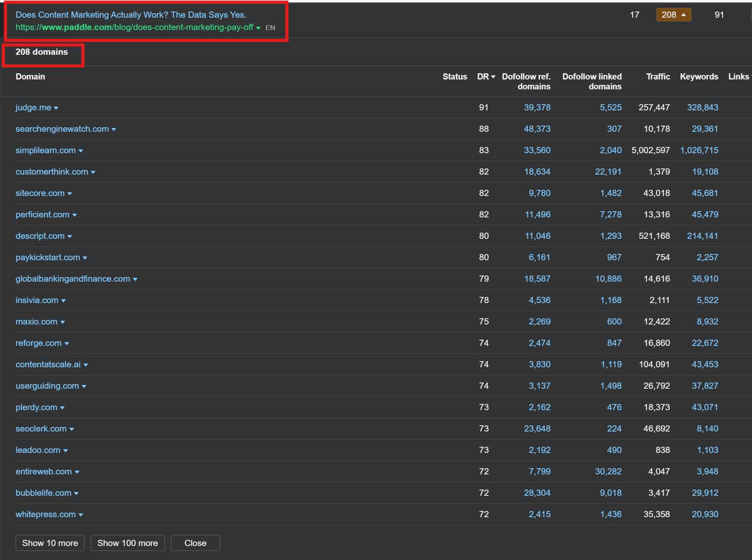752x560 pixels.
Task: Open plerdy.com keywords 43,071
Action: [705, 407]
